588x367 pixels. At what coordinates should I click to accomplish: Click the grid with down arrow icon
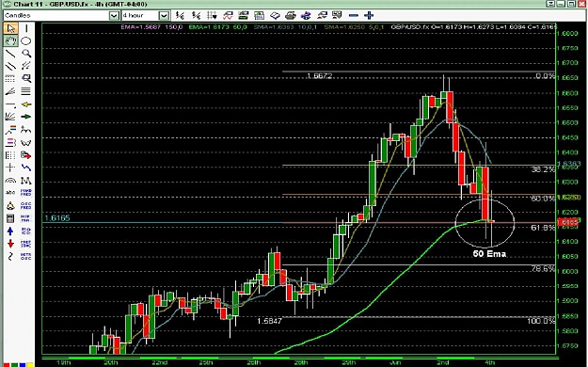212,15
